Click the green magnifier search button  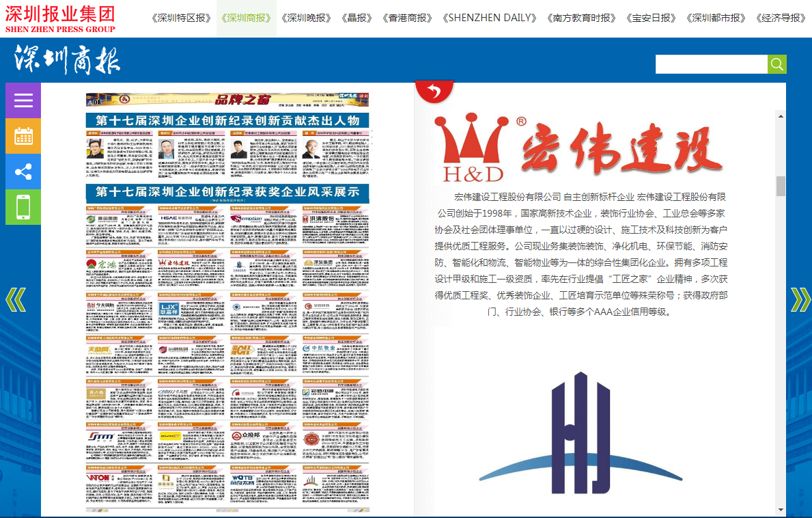[x=776, y=64]
